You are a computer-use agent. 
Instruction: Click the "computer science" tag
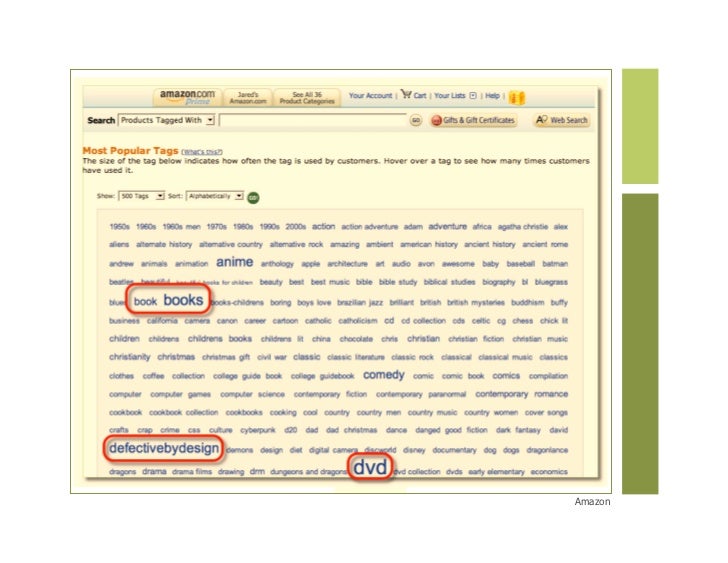coord(252,395)
